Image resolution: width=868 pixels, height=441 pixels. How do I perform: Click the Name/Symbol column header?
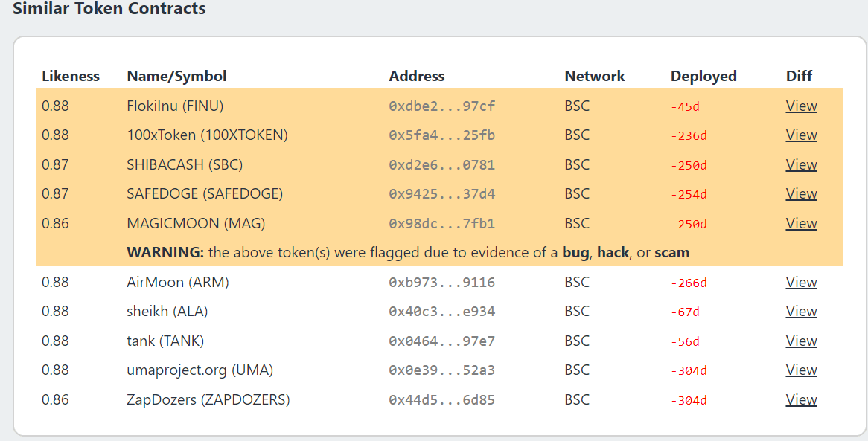click(176, 76)
